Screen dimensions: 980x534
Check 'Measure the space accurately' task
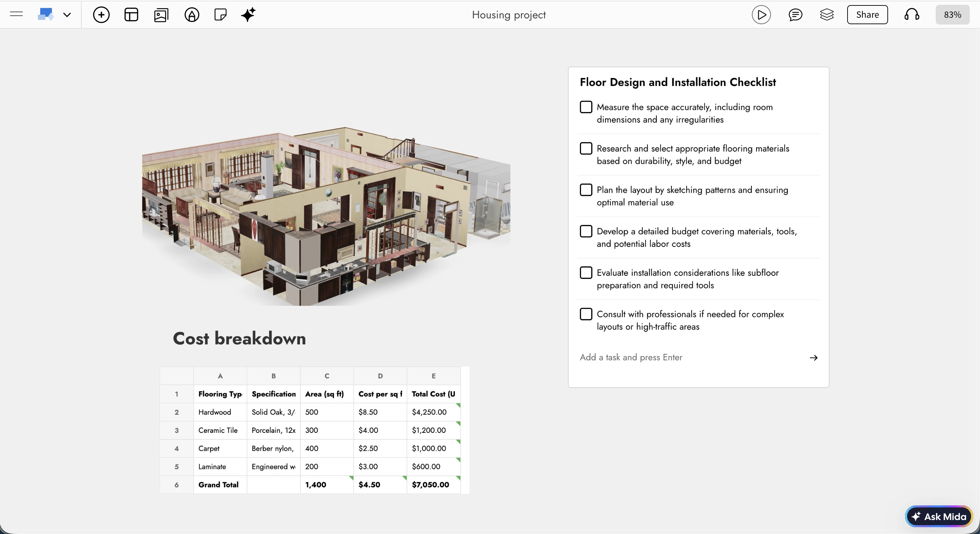click(586, 107)
